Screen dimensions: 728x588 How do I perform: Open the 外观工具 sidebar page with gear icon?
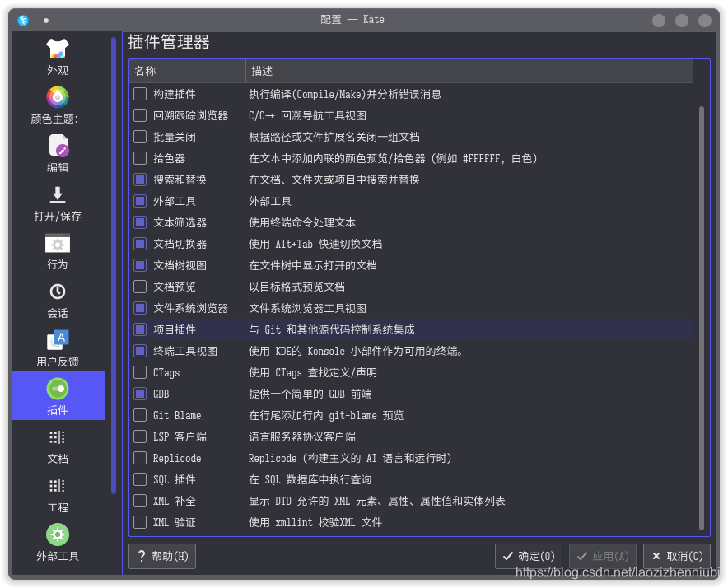(58, 543)
